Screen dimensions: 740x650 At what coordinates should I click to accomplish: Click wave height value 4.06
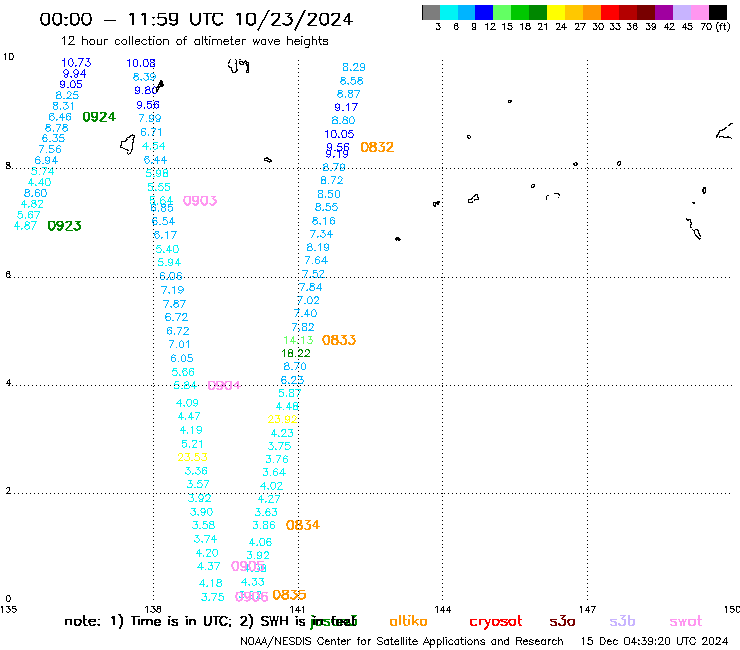point(260,542)
